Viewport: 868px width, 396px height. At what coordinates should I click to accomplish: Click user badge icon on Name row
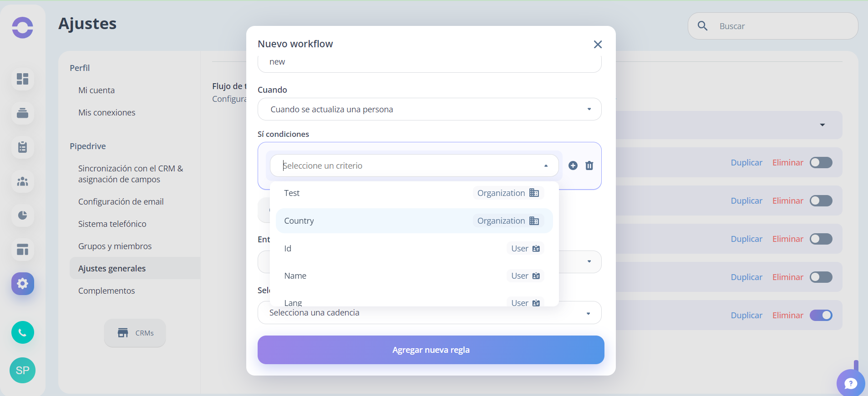536,276
